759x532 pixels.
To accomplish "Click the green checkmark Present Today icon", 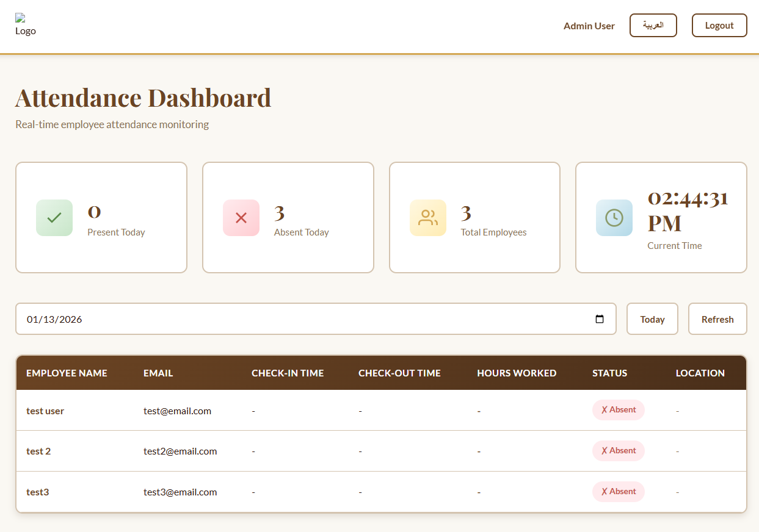I will (54, 218).
